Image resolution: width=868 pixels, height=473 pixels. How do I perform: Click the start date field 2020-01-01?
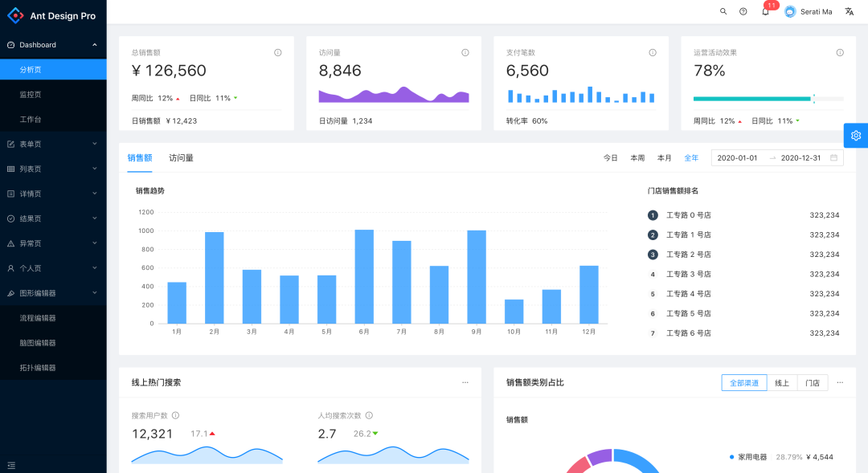pos(737,158)
